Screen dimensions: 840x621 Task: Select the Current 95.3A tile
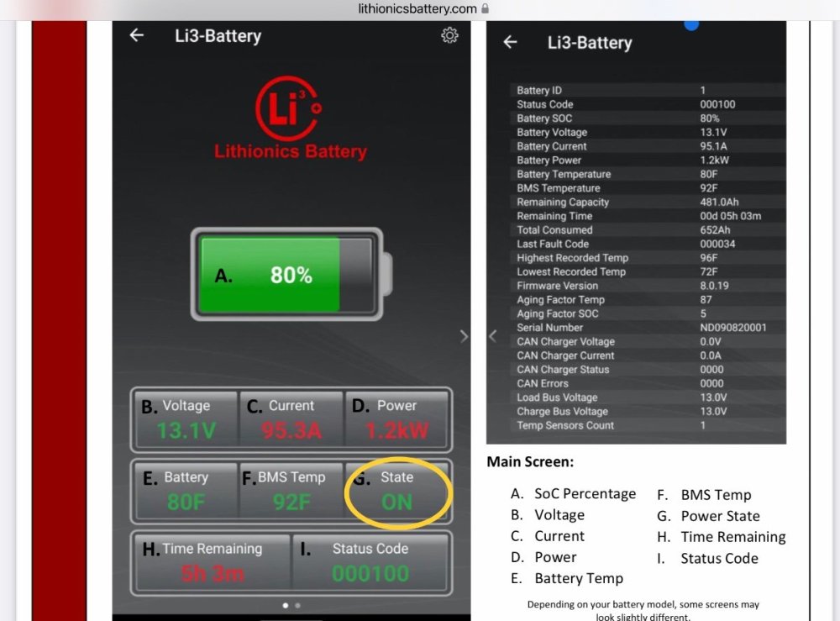tap(291, 418)
